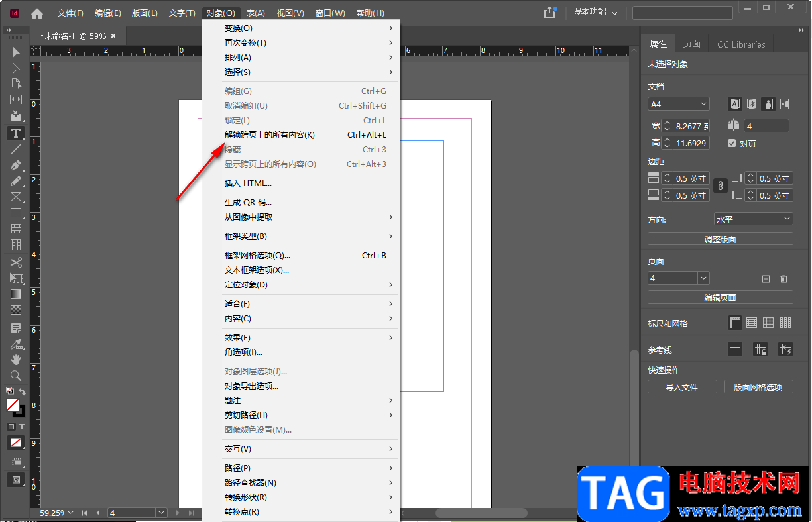Screen dimensions: 812x522
Task: Choose 解锁跨页上的所有内容(K) menu item
Action: tap(301, 135)
